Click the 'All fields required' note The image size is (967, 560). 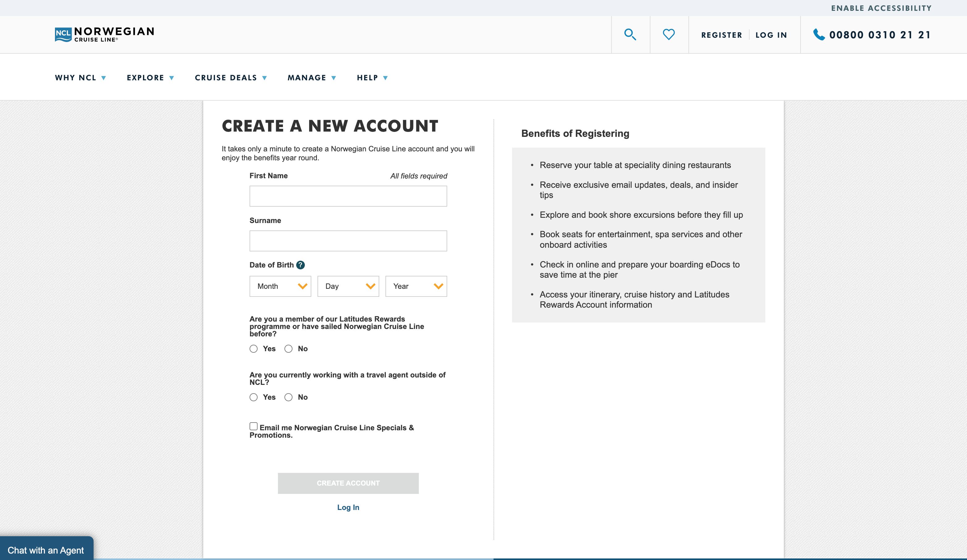(419, 176)
